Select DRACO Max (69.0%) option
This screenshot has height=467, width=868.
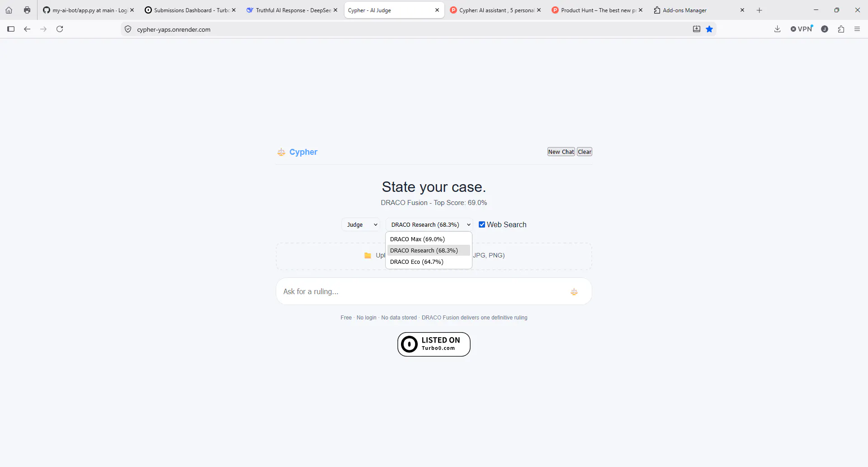click(429, 239)
